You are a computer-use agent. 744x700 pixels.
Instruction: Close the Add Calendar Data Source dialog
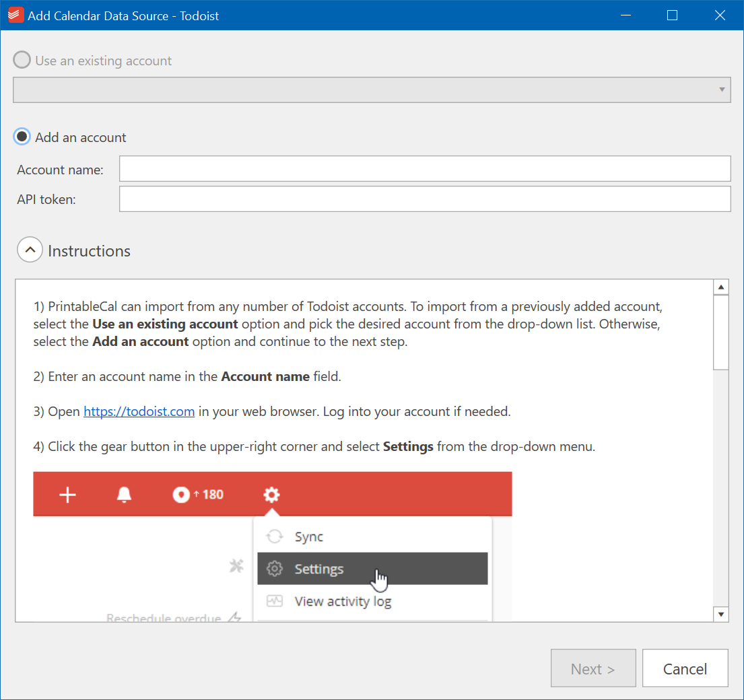(720, 15)
